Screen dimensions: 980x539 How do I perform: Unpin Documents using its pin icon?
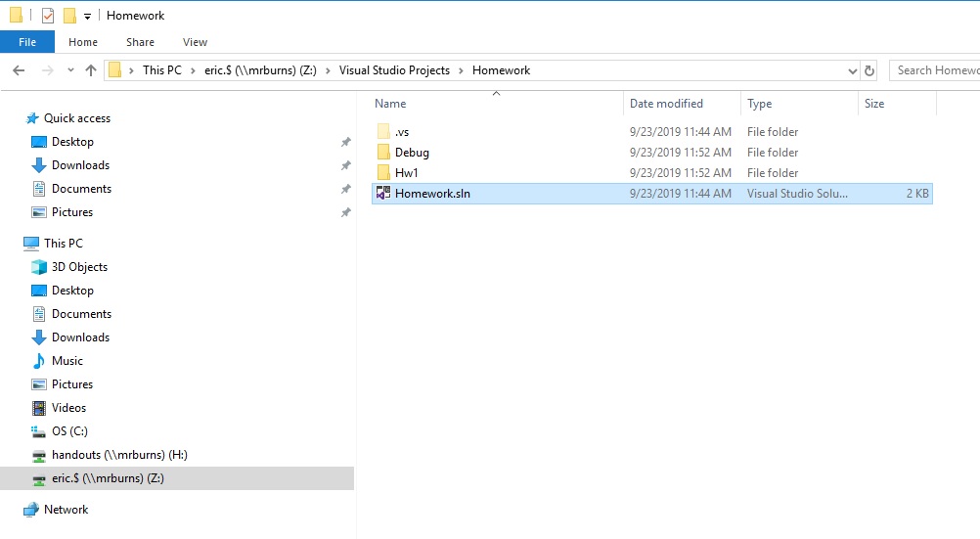(345, 189)
